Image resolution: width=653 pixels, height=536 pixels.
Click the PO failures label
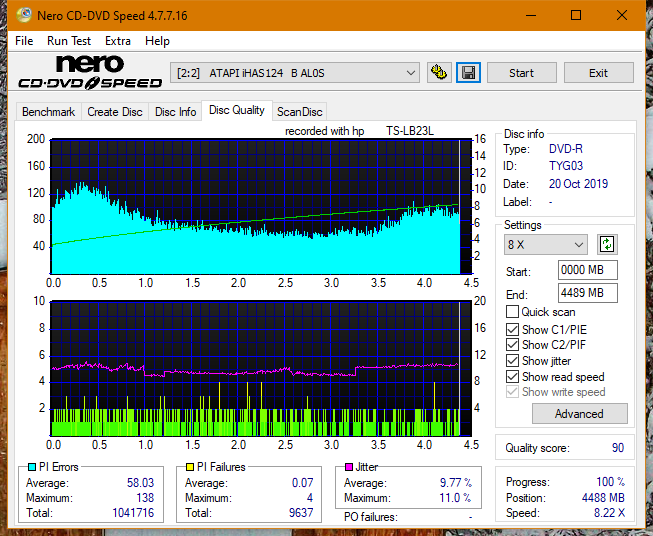pyautogui.click(x=371, y=517)
